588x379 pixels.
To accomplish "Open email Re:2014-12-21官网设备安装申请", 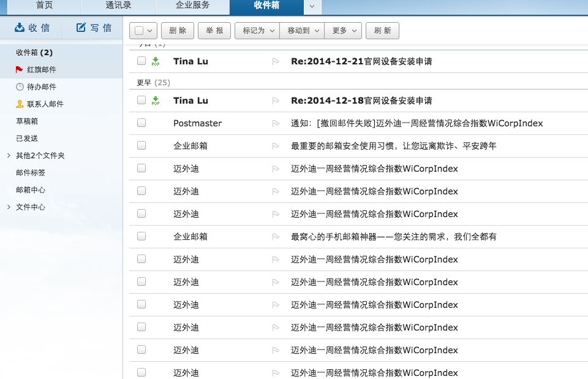I will (361, 61).
